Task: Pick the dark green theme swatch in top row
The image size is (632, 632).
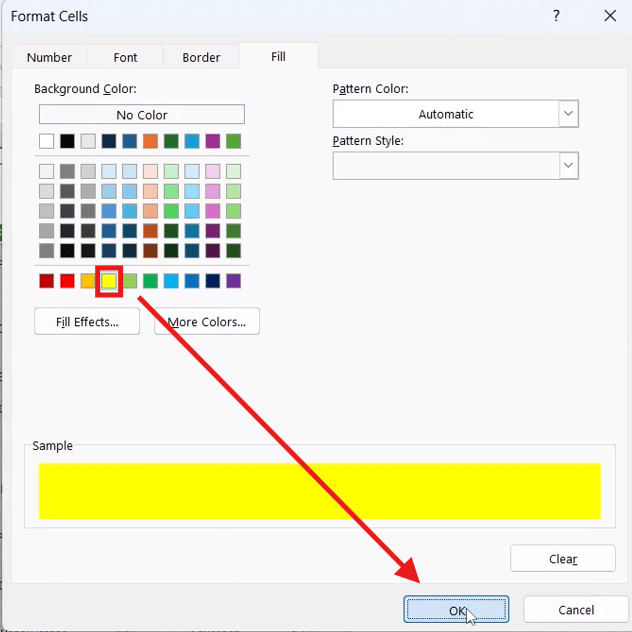Action: (x=171, y=141)
